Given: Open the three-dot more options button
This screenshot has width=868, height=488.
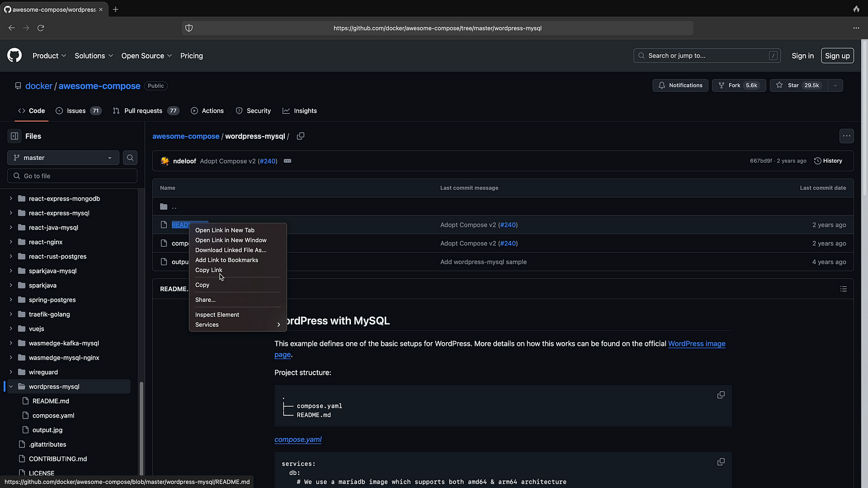Looking at the screenshot, I should 846,136.
